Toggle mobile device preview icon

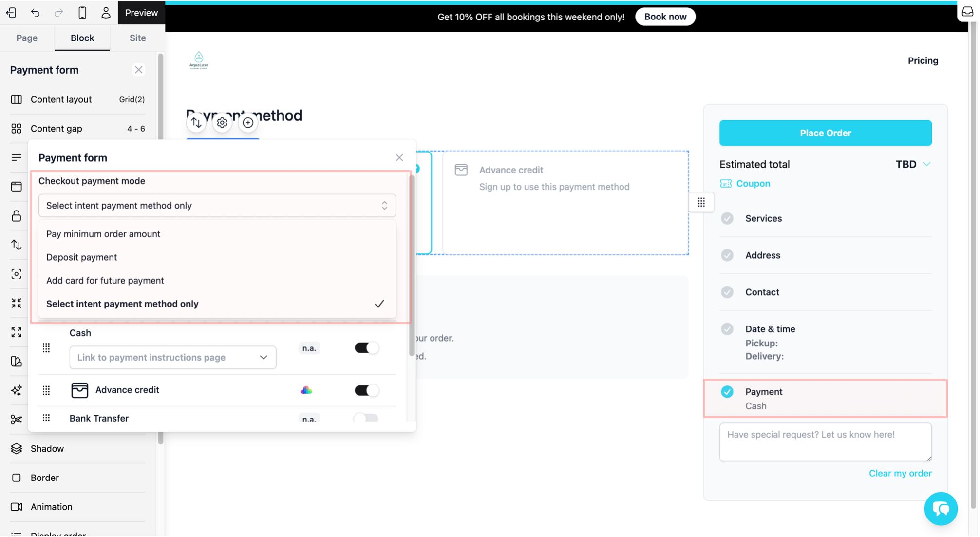point(82,13)
